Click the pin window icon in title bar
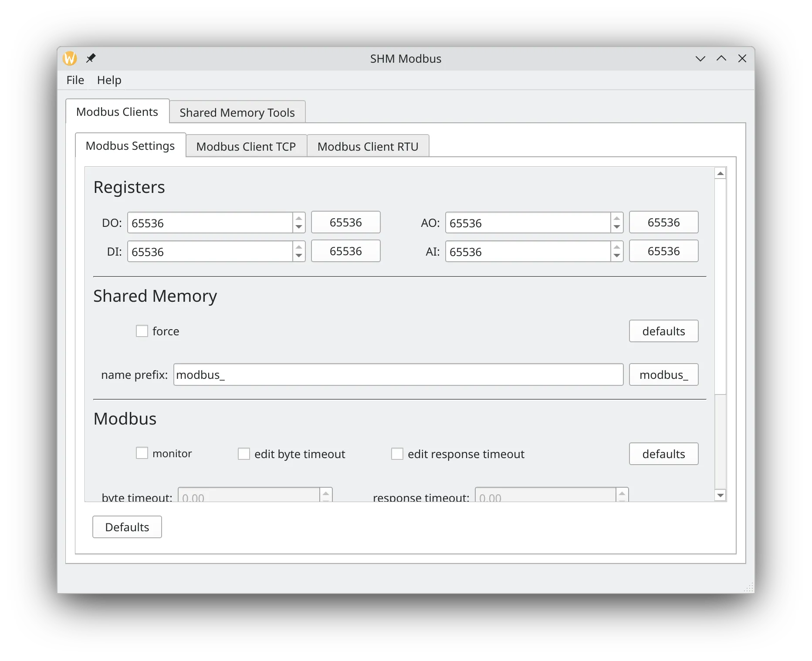Screen dimensions: 812x661 coord(91,58)
